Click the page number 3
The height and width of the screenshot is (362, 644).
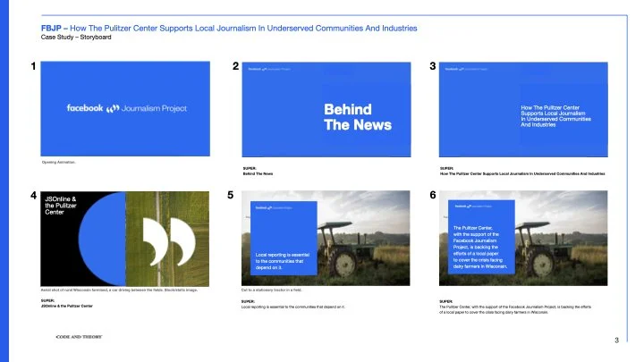click(x=616, y=341)
